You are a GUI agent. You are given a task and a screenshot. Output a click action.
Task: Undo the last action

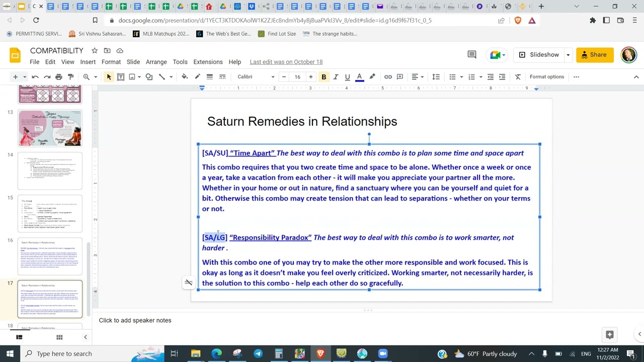pos(35,77)
